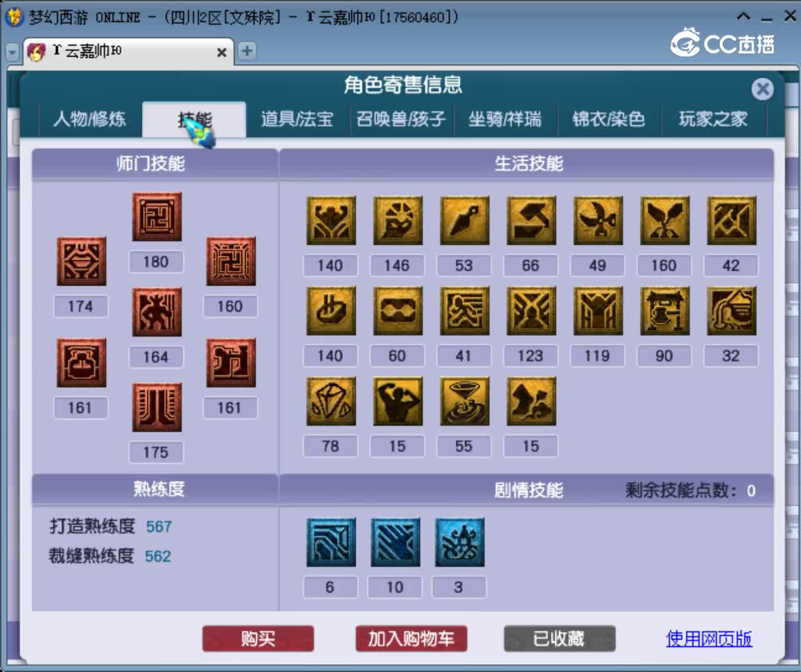This screenshot has width=801, height=672.
Task: Click the 剩余技能点数 label
Action: tap(681, 490)
